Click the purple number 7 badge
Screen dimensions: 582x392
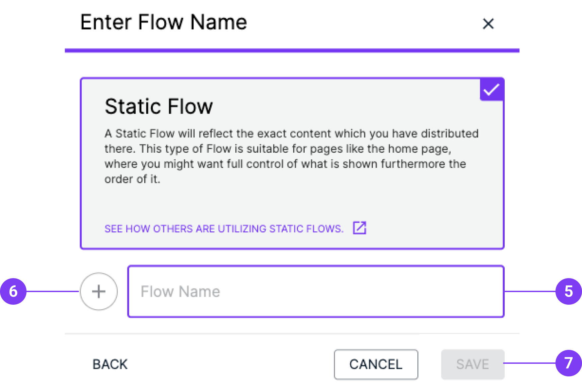click(x=568, y=363)
